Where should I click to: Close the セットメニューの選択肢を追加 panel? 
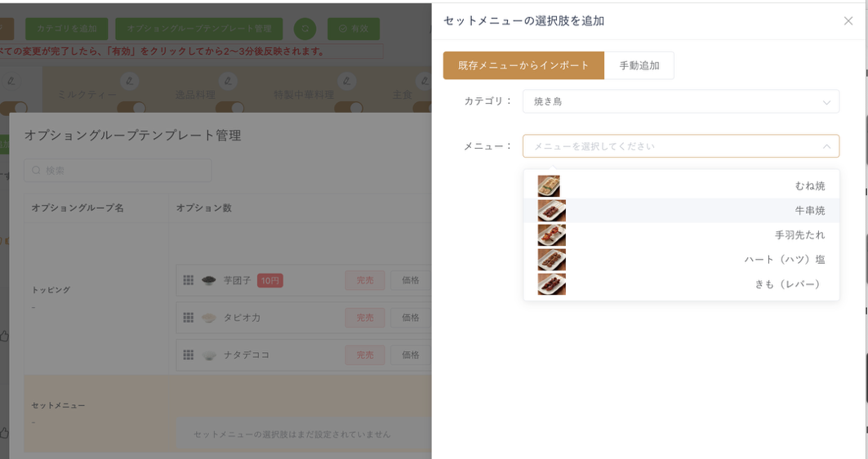coord(848,21)
